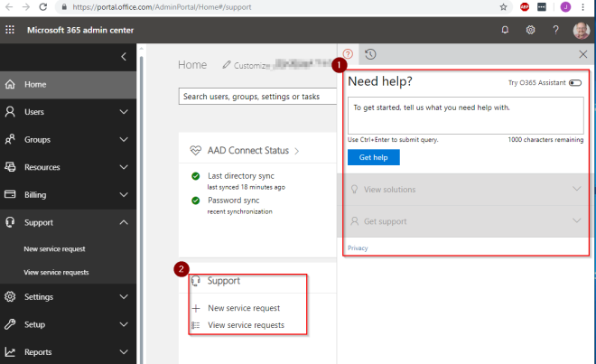Image resolution: width=596 pixels, height=364 pixels.
Task: Open the header help question mark
Action: (555, 30)
